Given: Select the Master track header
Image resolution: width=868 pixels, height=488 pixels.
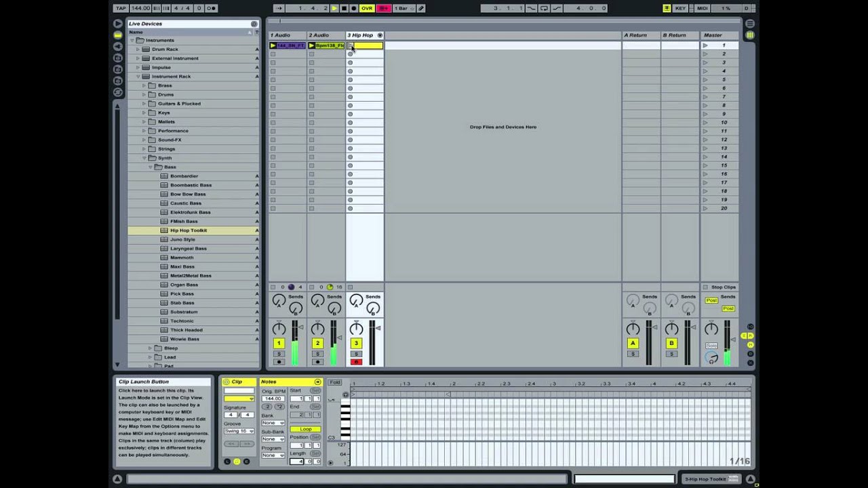Looking at the screenshot, I should pyautogui.click(x=719, y=35).
